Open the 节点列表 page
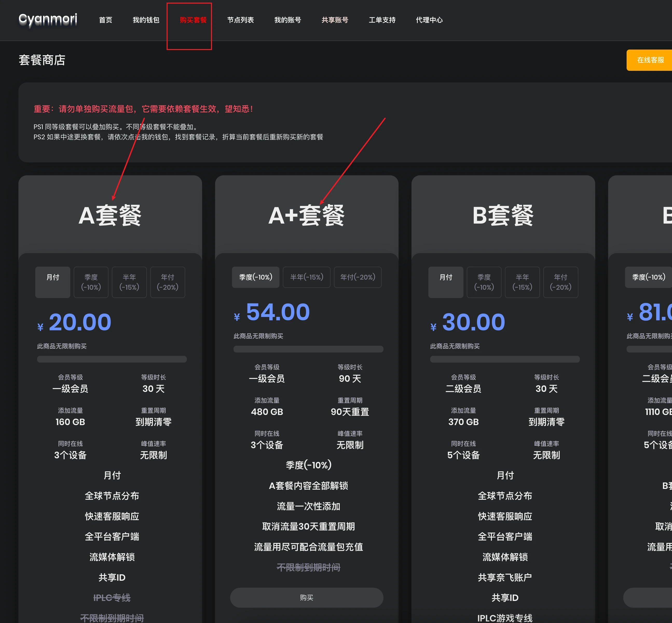 coord(241,20)
